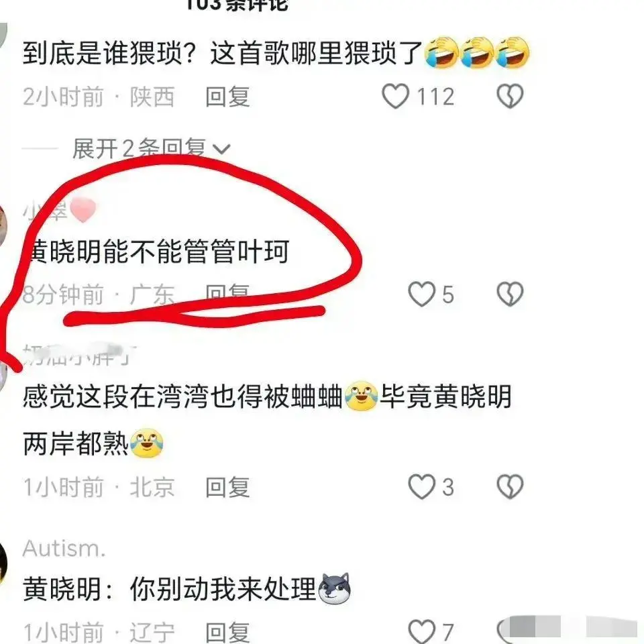Reply to the 广东 comment via 回复
Screen dimensions: 644x644
(227, 293)
